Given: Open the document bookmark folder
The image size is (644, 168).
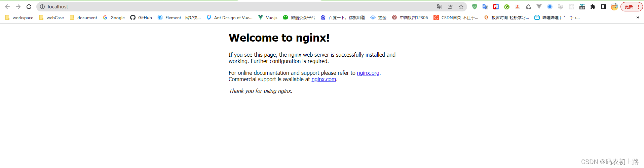Looking at the screenshot, I should coord(83,17).
